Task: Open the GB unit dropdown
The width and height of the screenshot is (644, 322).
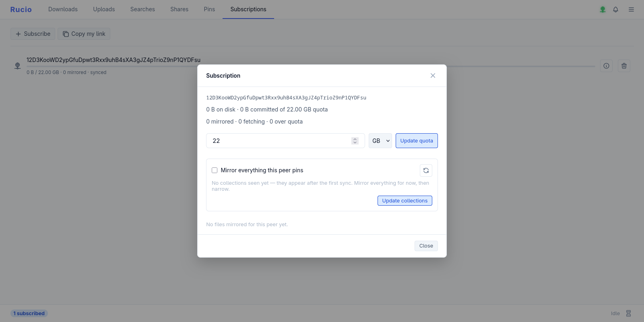Action: [380, 140]
